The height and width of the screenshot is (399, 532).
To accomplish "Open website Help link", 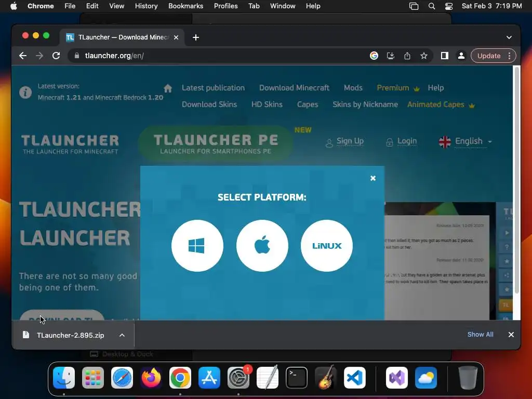I will click(436, 88).
